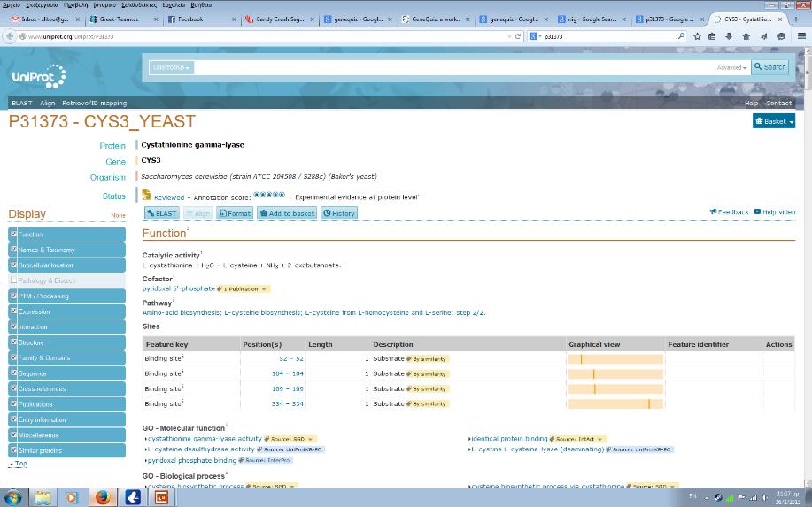Viewport: 812px width, 507px height.
Task: Switch to the Candy Crush Saga tab
Action: pyautogui.click(x=280, y=19)
